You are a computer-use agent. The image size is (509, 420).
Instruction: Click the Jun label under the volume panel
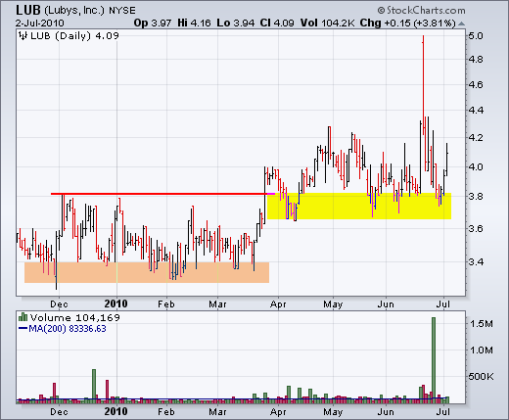pyautogui.click(x=386, y=412)
